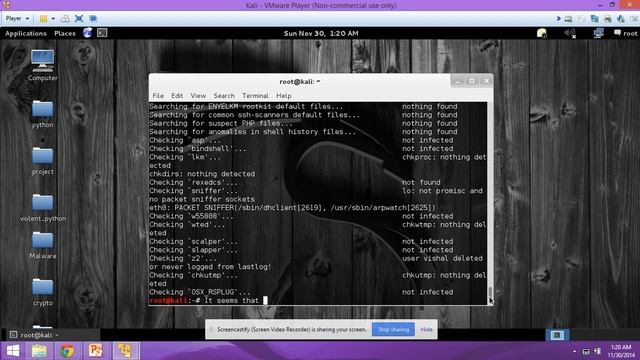Open the terminal Edit menu

click(177, 96)
